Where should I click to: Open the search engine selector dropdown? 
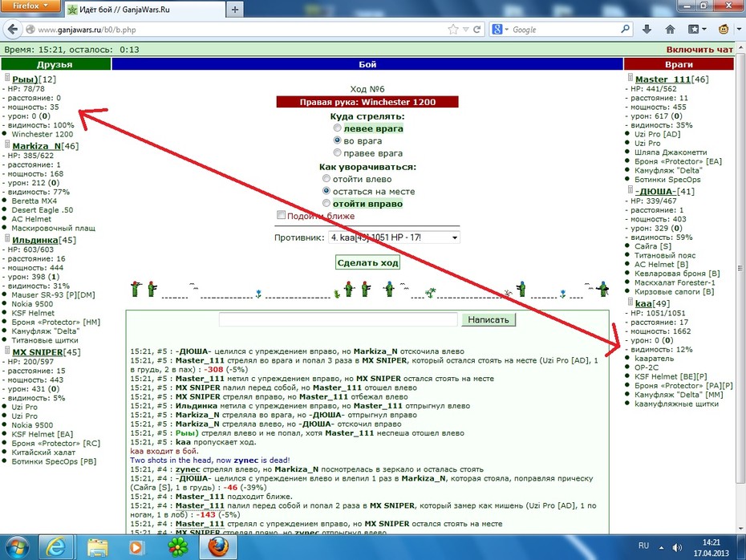[500, 30]
